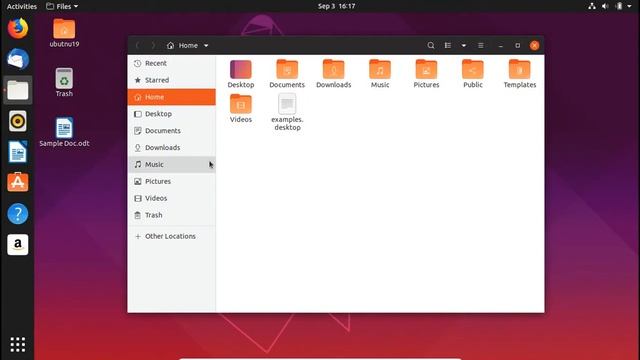Open Ubuntu Software from the dock
Screen dimensions: 640x360
[x=18, y=182]
